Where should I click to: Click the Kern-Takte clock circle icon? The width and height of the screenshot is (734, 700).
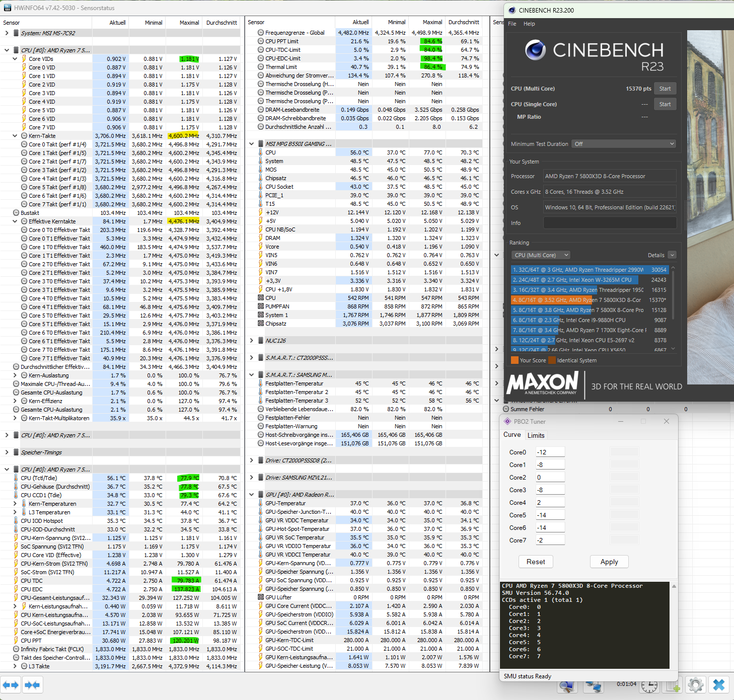tap(24, 136)
